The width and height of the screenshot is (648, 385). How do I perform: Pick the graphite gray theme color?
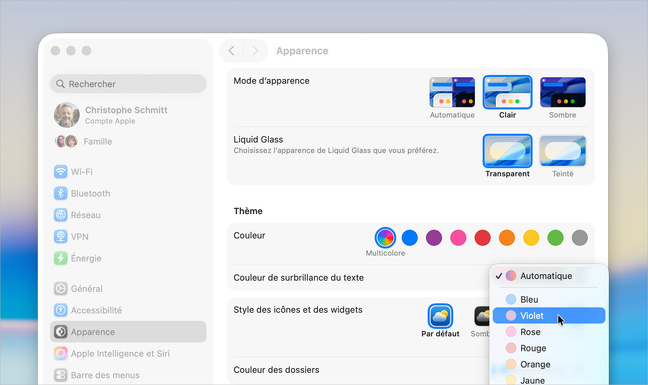tap(580, 238)
